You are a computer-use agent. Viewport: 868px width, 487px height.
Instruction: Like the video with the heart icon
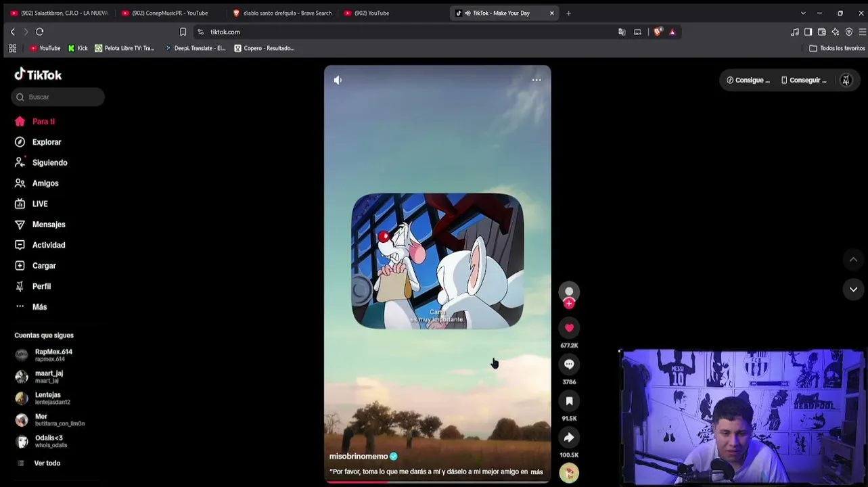(x=569, y=328)
